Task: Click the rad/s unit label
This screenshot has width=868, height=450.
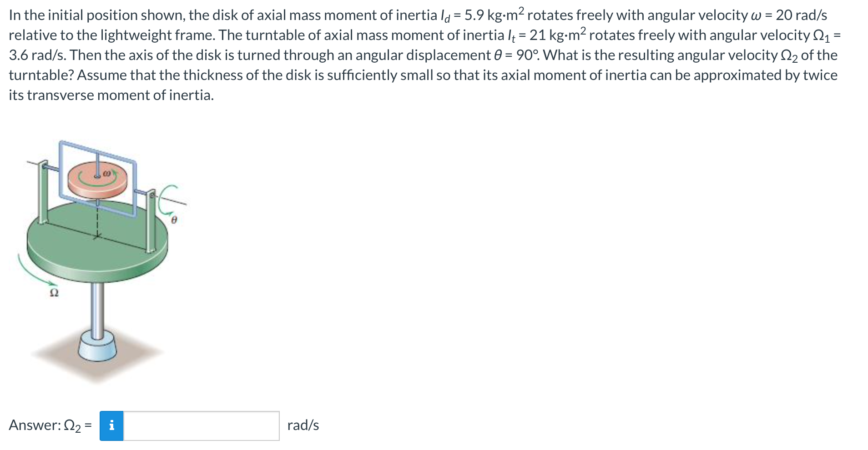Action: pyautogui.click(x=303, y=425)
